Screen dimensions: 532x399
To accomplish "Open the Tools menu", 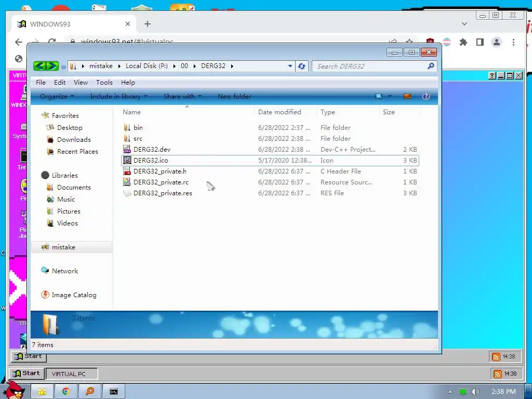I will coord(104,83).
